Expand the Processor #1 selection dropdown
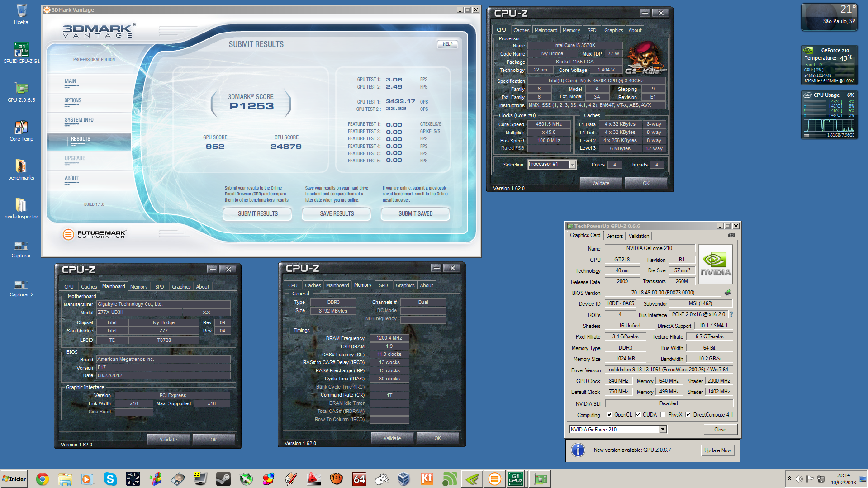This screenshot has width=868, height=488. (572, 165)
